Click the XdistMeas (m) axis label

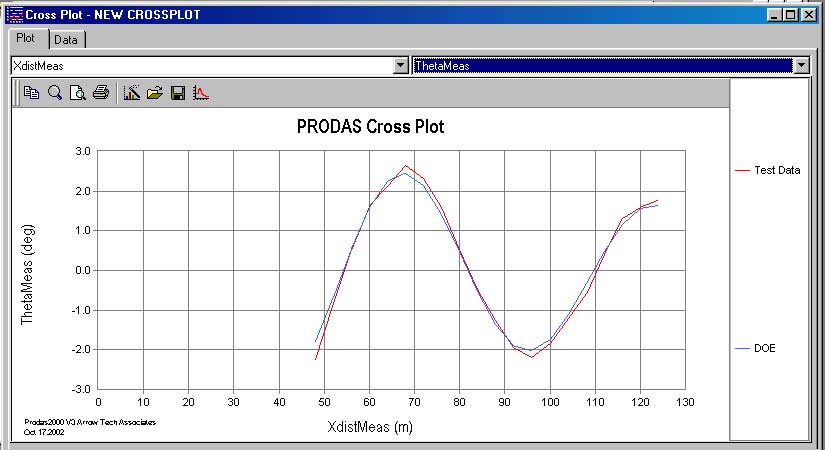click(370, 426)
